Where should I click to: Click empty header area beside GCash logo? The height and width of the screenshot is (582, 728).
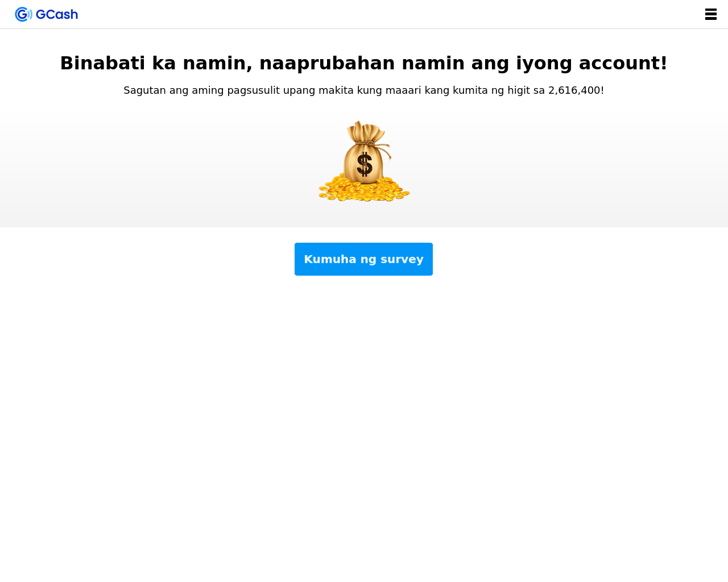click(387, 14)
